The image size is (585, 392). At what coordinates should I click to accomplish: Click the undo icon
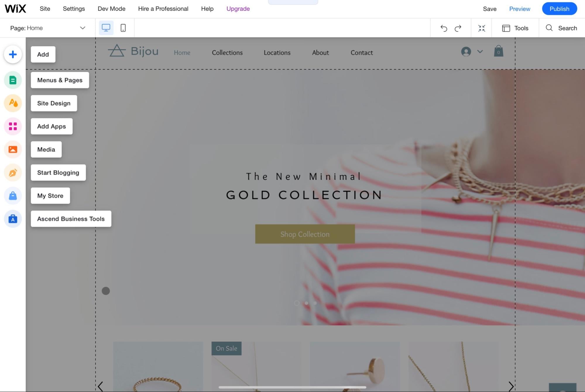click(x=444, y=27)
